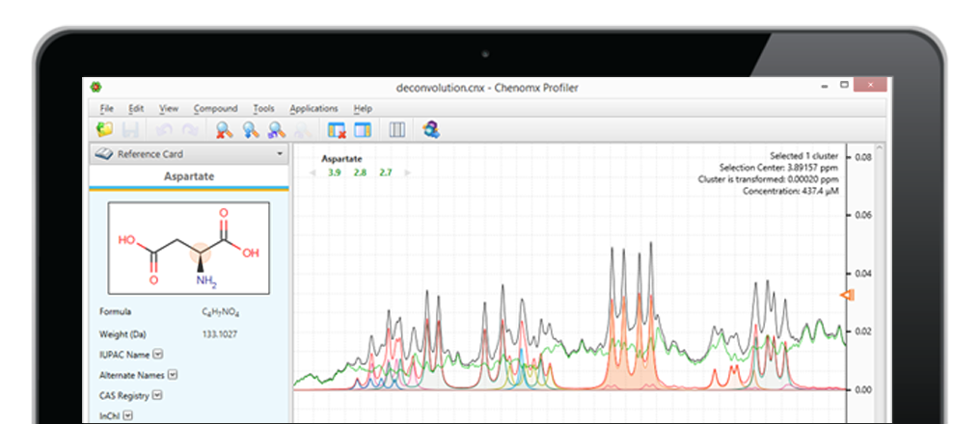
Task: Click the Weight (Da) field label
Action: coord(122,334)
